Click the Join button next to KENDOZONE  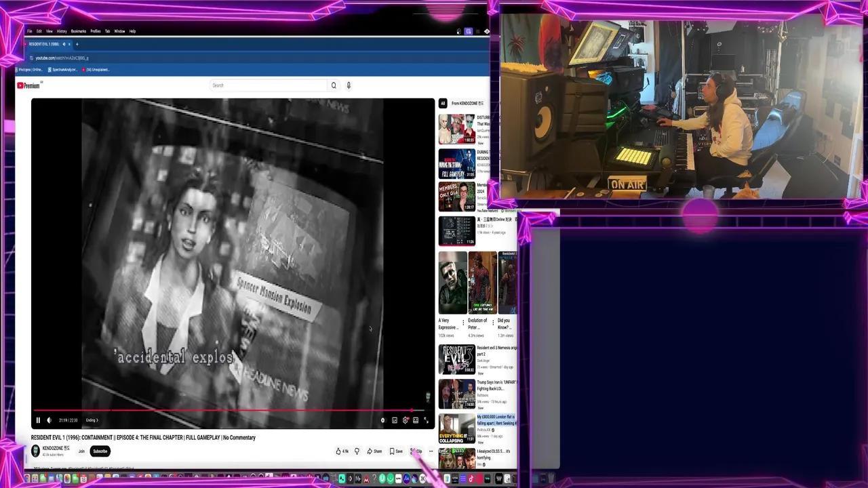81,451
